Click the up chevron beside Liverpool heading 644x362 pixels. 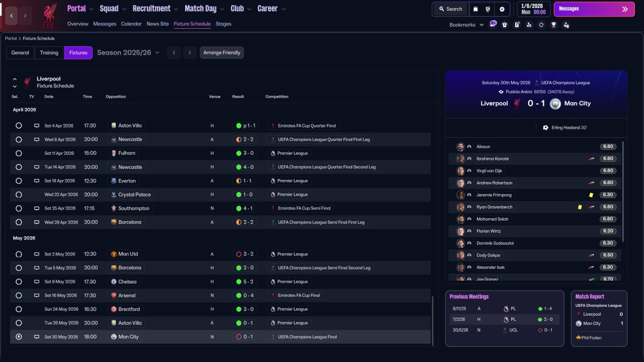[15, 79]
